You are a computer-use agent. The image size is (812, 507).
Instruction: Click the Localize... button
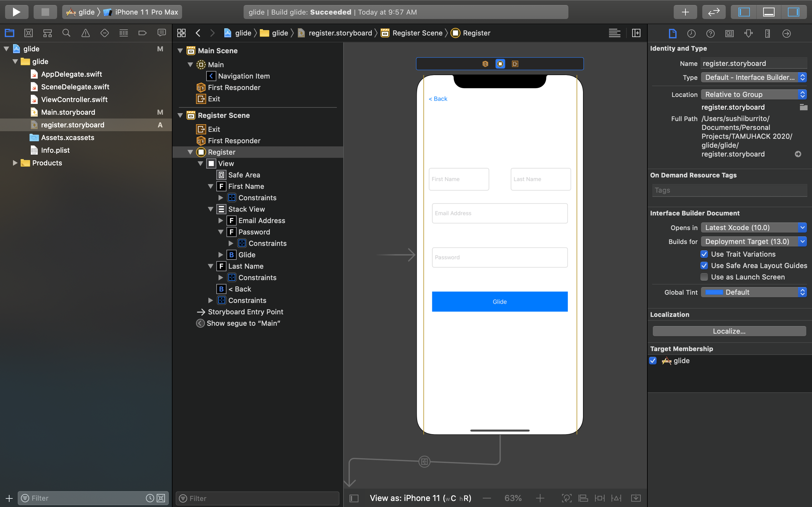coord(729,331)
